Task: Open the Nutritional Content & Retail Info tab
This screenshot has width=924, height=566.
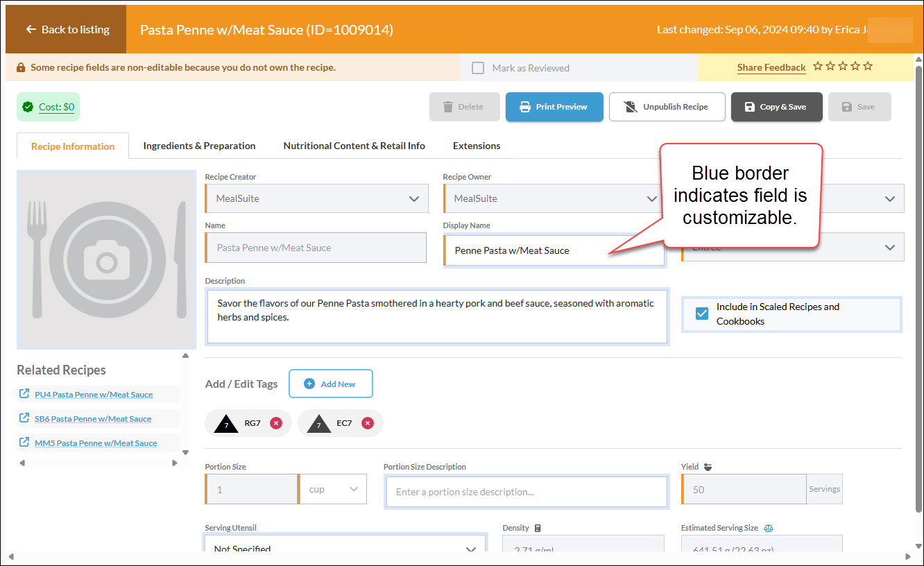Action: pyautogui.click(x=354, y=146)
